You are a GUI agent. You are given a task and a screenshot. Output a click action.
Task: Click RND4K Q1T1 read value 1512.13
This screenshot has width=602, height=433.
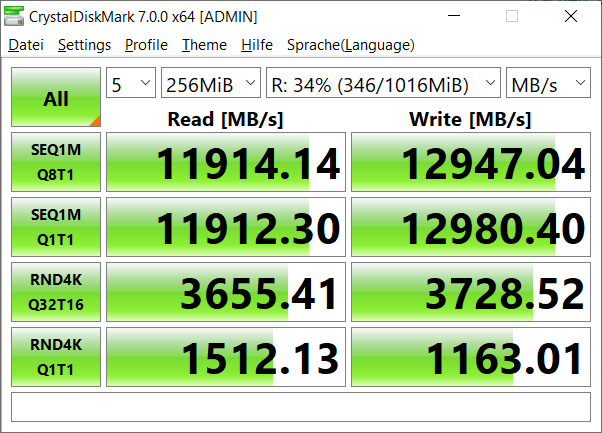pos(226,357)
